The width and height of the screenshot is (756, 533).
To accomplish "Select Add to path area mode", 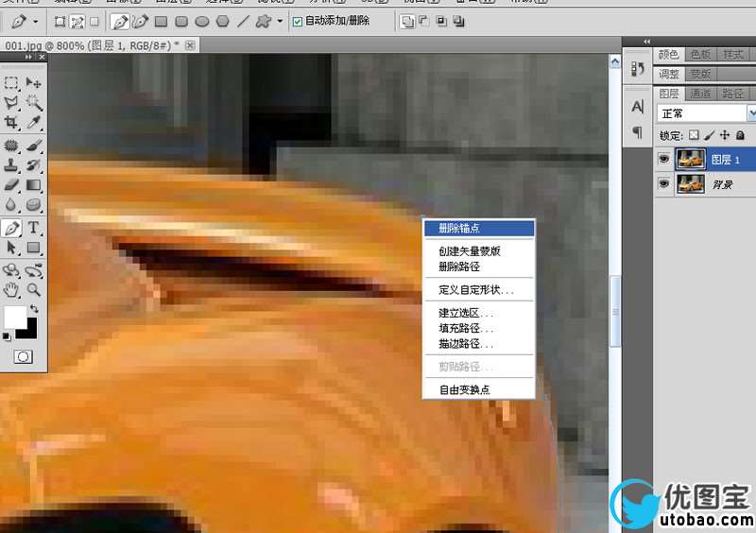I will (x=408, y=21).
